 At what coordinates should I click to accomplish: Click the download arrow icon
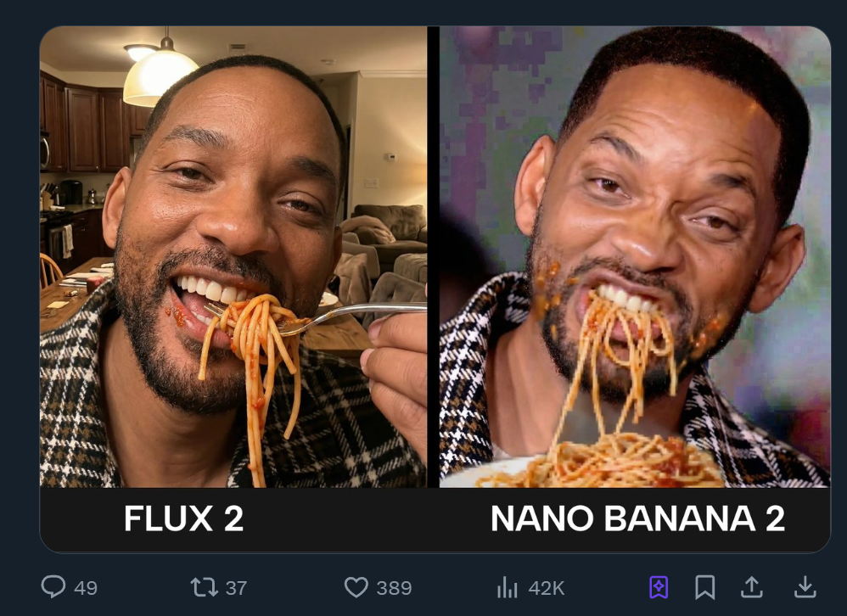tap(805, 587)
